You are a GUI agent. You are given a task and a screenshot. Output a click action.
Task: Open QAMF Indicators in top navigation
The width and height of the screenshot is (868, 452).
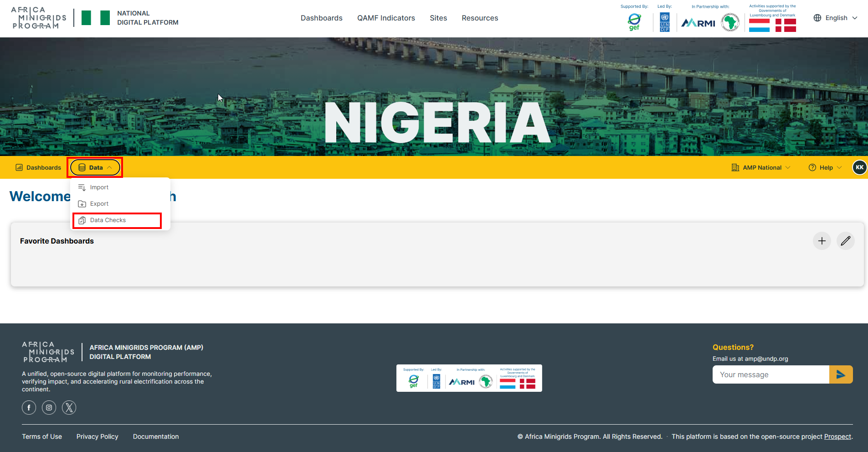tap(386, 18)
